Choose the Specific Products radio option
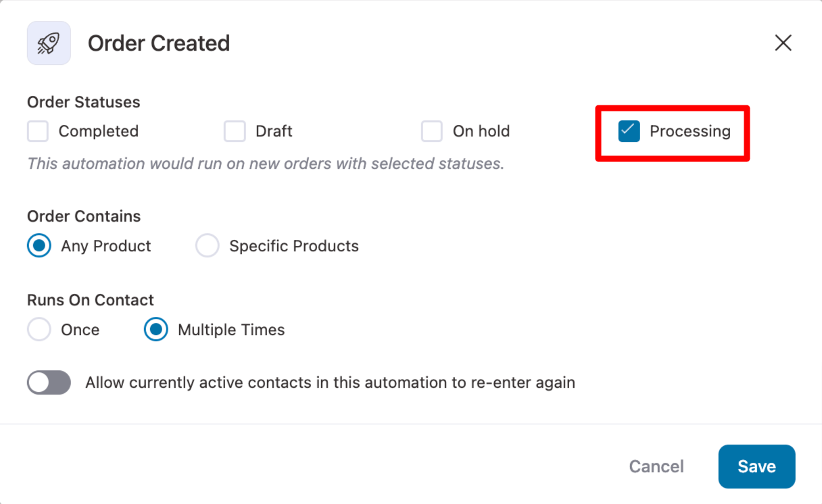This screenshot has width=822, height=504. pyautogui.click(x=208, y=246)
